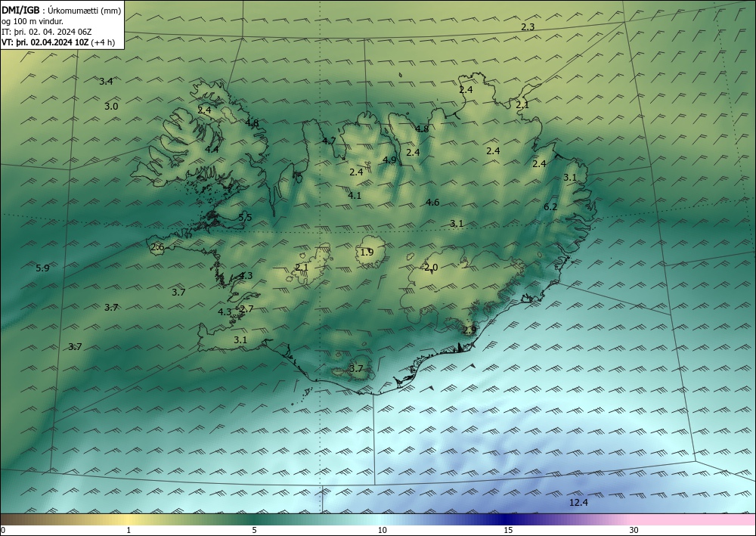Click the 4.1 value on the map
The width and height of the screenshot is (756, 536).
[355, 195]
